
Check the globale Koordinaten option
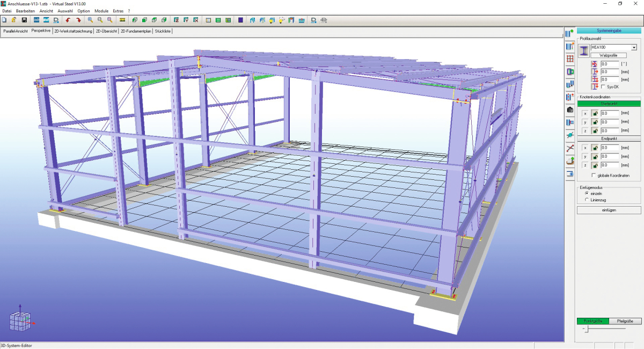pyautogui.click(x=594, y=175)
